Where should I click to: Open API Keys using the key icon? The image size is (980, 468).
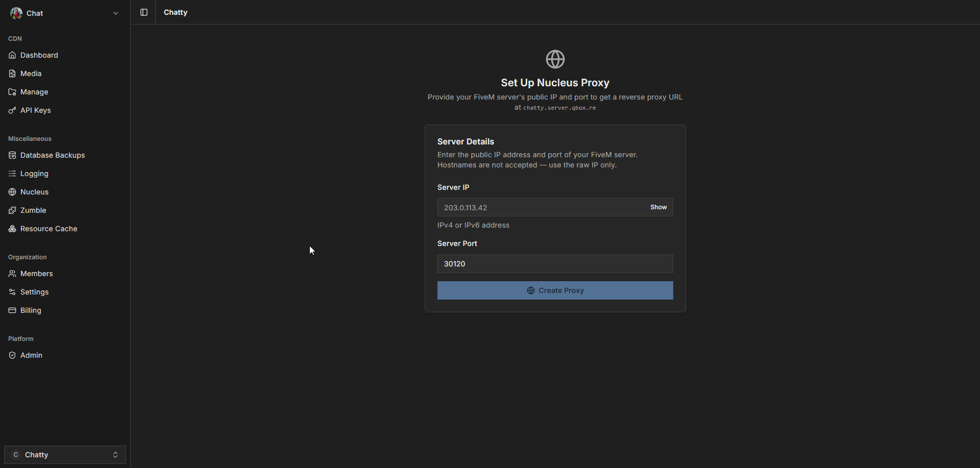(12, 110)
